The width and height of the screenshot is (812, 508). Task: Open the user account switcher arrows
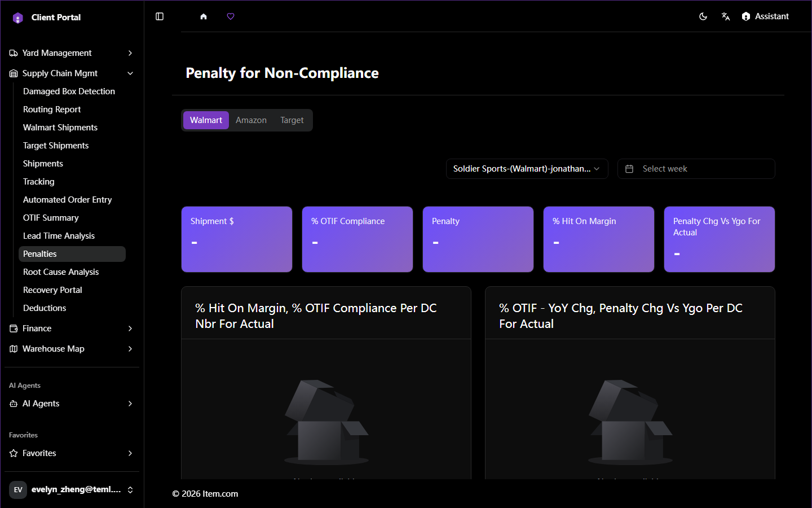point(130,489)
